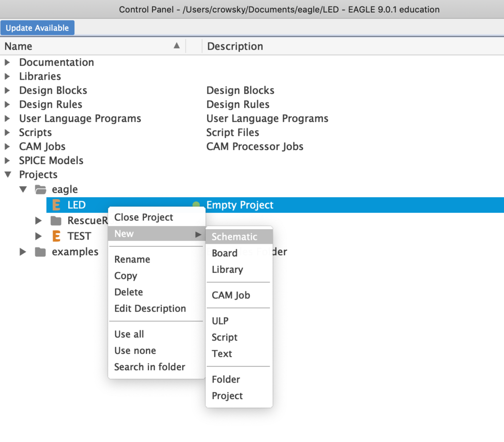Create a new Board from the submenu
504x442 pixels.
coord(239,253)
